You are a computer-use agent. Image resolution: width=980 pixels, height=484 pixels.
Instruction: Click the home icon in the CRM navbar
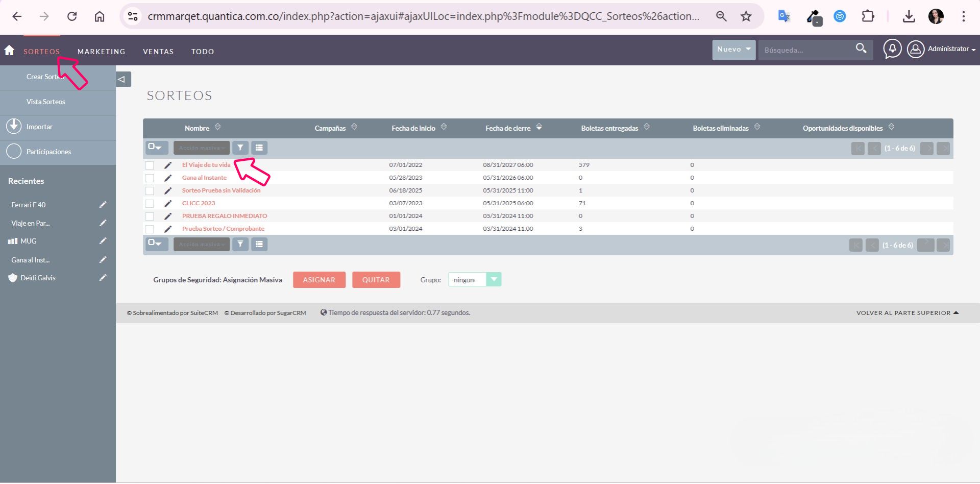tap(9, 50)
